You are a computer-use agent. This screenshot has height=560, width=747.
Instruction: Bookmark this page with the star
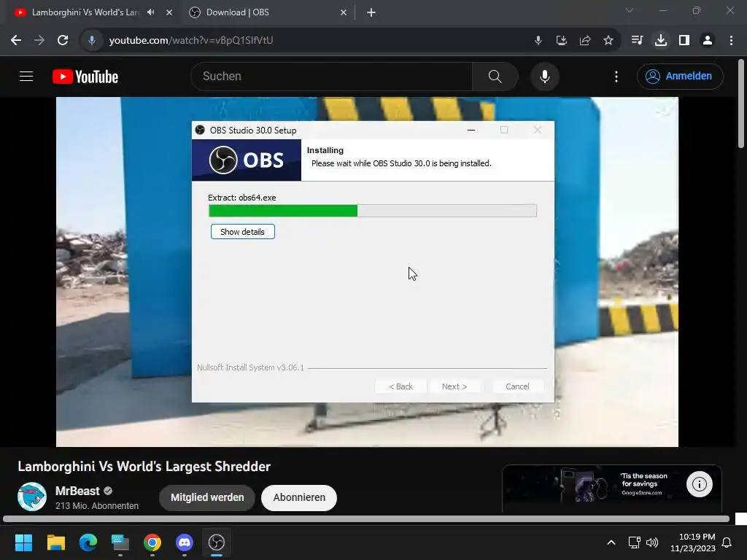click(608, 41)
